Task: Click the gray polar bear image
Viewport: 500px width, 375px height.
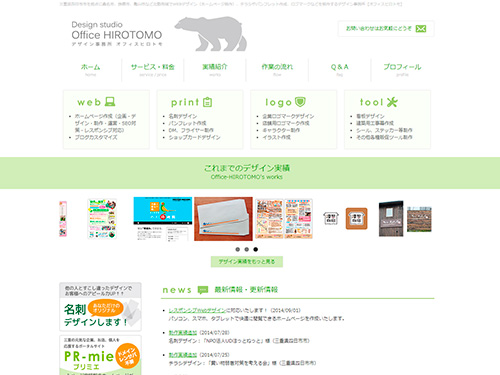Action: pos(211,34)
